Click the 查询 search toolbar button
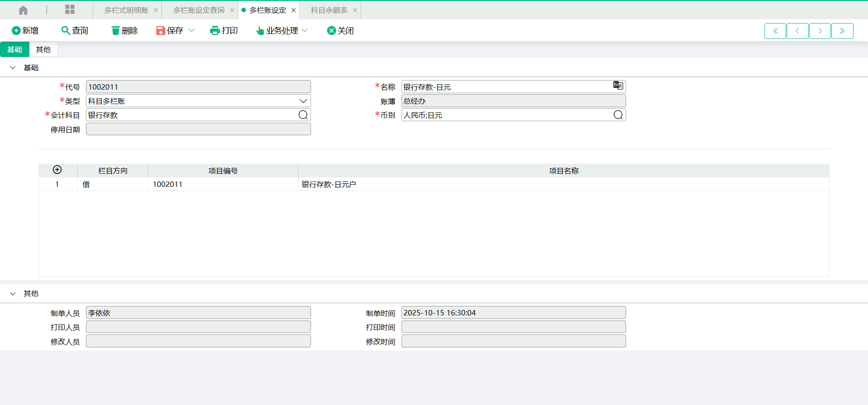Image resolution: width=868 pixels, height=405 pixels. coord(75,30)
